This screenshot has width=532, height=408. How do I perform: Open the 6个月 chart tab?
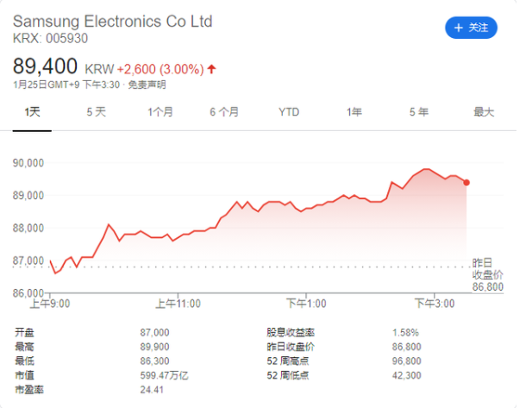[224, 112]
